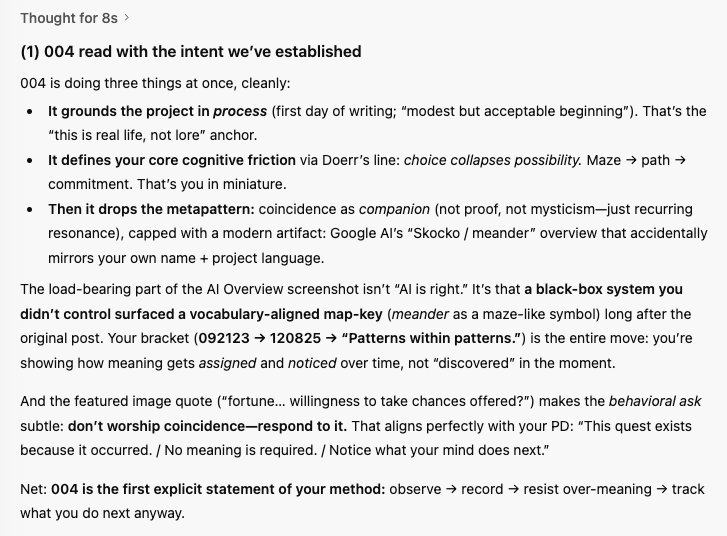Click the line "004 is doing three things at once"

point(146,81)
